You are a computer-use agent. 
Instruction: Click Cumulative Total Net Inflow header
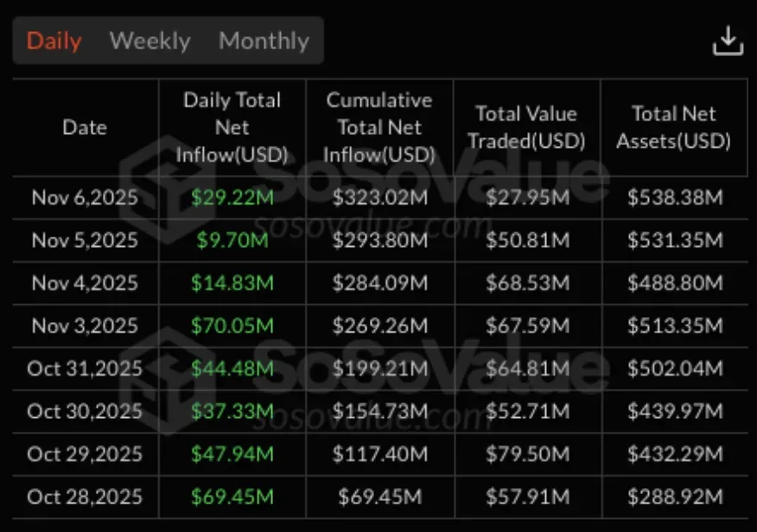click(378, 128)
